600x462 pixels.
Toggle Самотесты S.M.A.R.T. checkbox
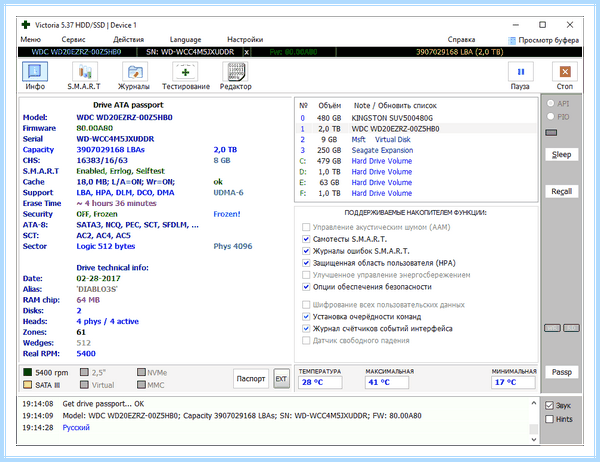click(x=306, y=239)
